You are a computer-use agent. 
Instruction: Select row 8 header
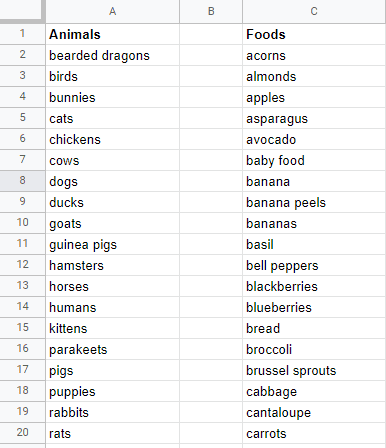tap(22, 181)
